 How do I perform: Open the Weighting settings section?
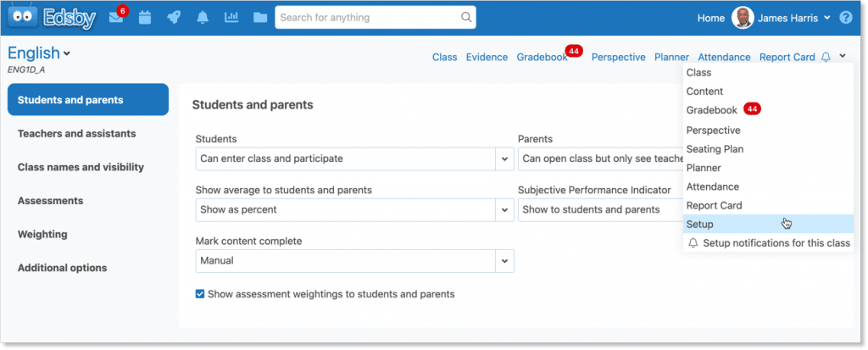pos(42,234)
